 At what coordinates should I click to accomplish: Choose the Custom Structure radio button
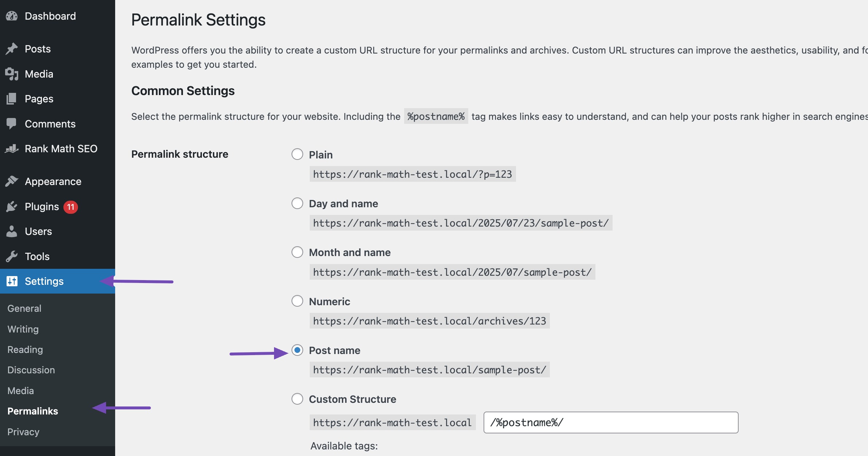297,399
